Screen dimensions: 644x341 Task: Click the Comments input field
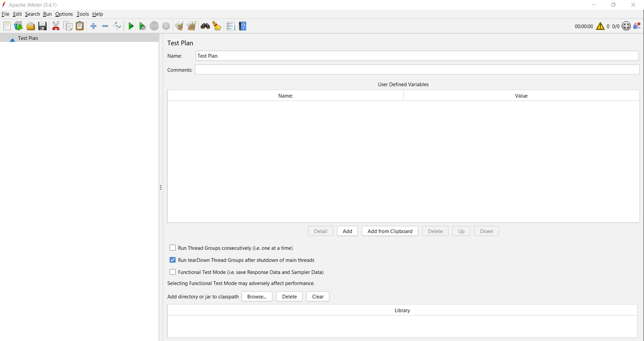pyautogui.click(x=417, y=70)
